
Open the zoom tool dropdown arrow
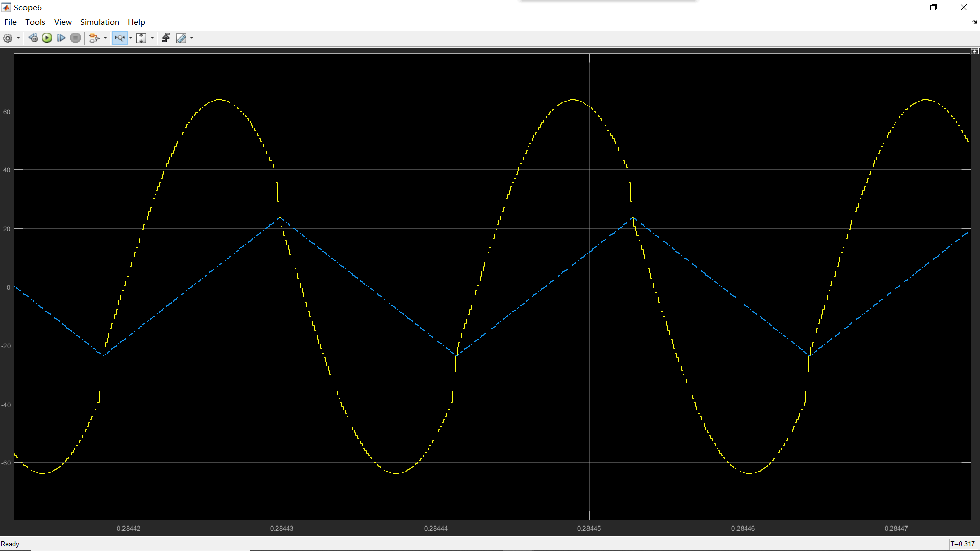[131, 38]
